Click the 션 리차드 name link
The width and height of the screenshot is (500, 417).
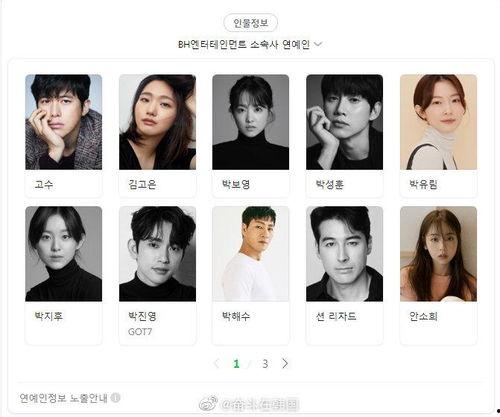click(336, 316)
